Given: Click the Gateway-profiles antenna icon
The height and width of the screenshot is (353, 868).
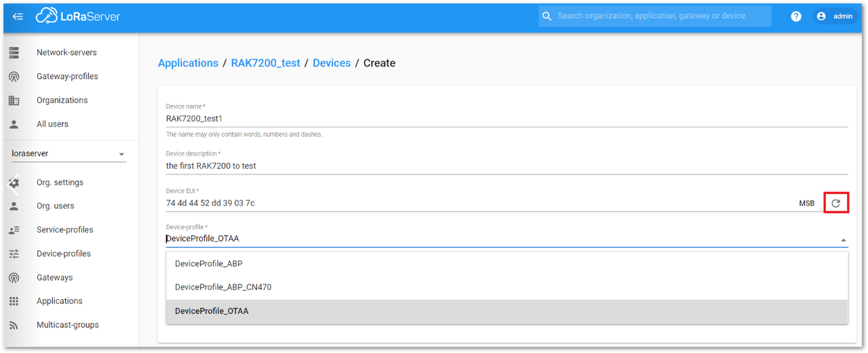Looking at the screenshot, I should (x=14, y=77).
